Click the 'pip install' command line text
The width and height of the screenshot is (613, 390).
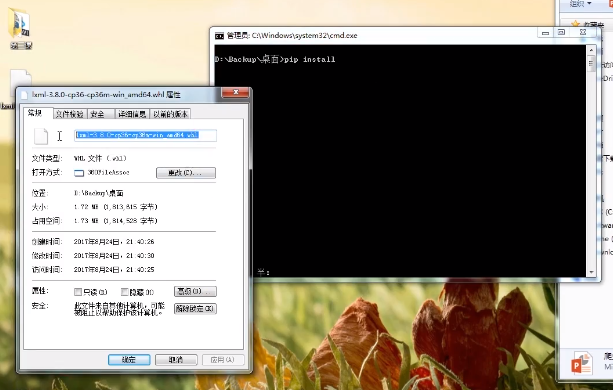click(310, 59)
